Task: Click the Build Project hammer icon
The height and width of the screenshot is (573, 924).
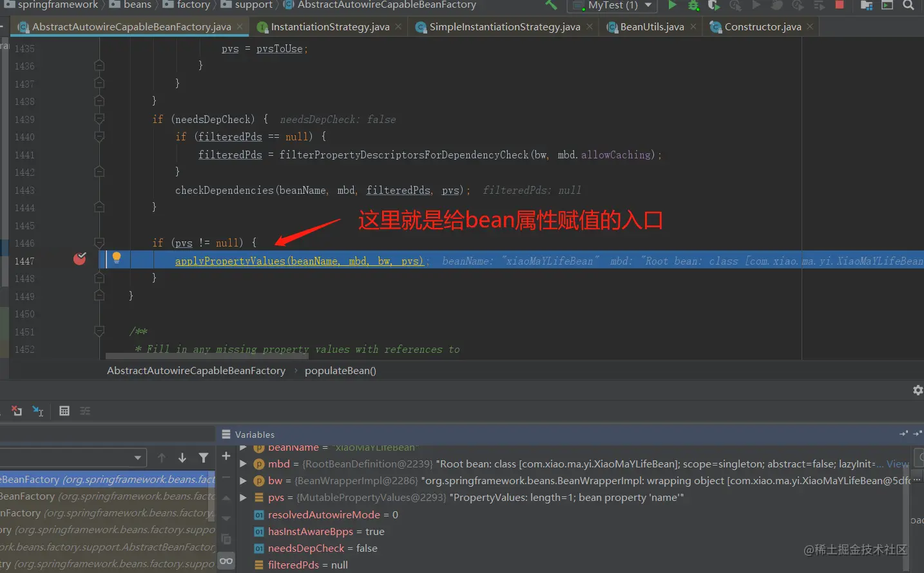Action: [x=551, y=5]
